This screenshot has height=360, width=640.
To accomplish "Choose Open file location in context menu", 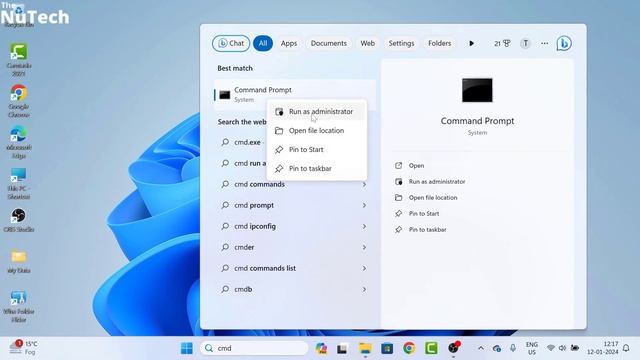I will 317,131.
